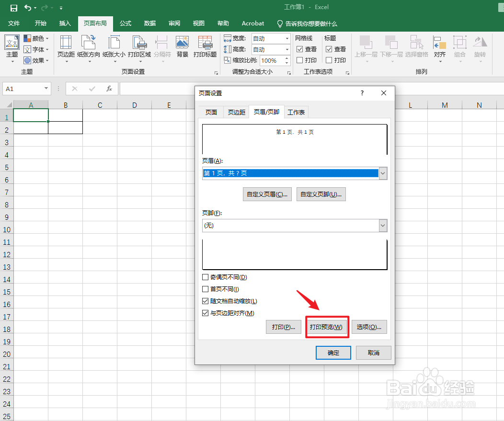This screenshot has height=421, width=504.
Task: Launch Page Setup dialog from ribbon group corner
Action: [217, 73]
